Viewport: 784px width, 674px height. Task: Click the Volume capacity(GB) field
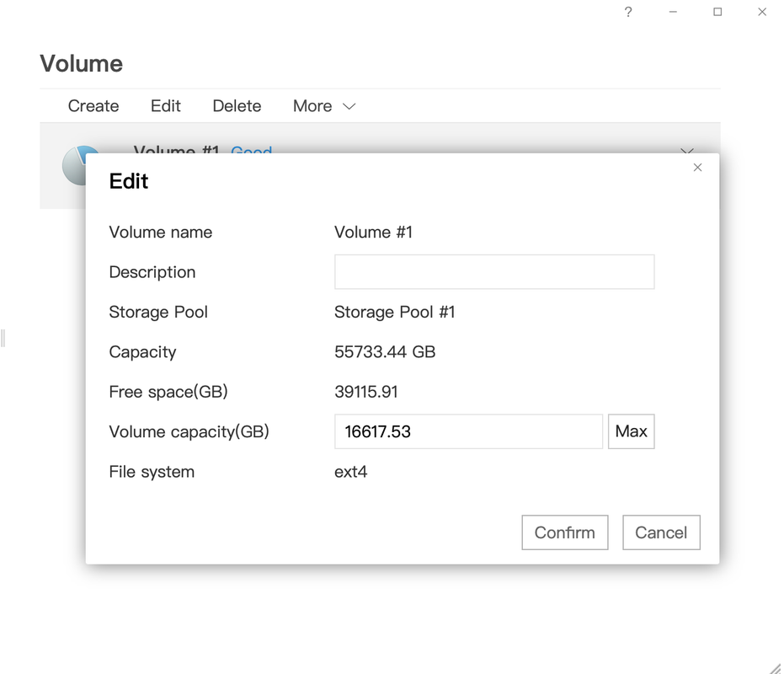468,431
